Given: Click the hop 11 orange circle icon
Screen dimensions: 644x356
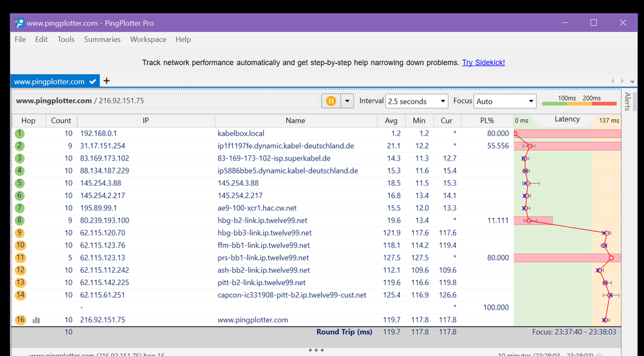Looking at the screenshot, I should click(x=20, y=257).
